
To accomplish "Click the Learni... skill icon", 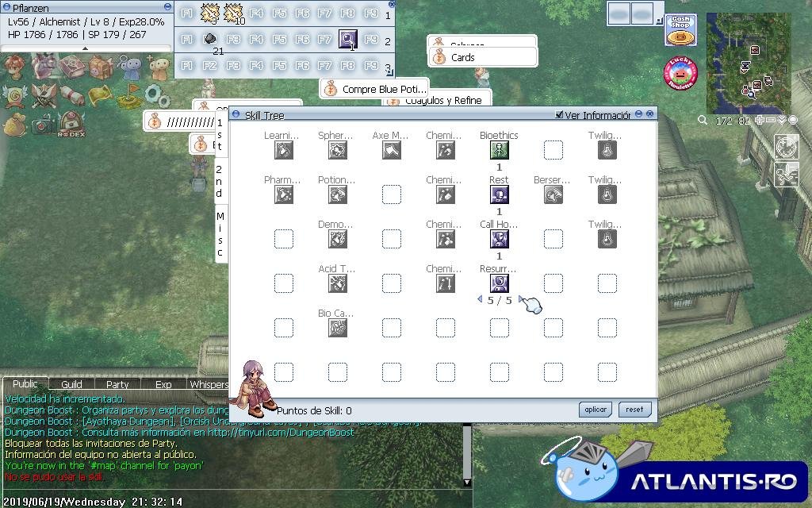I will (284, 150).
